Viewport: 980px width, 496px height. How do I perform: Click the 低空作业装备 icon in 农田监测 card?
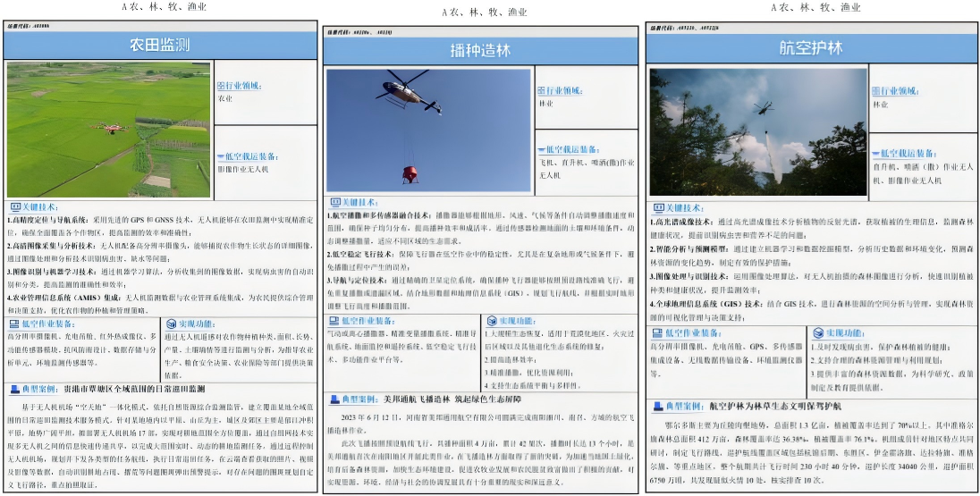pyautogui.click(x=13, y=324)
